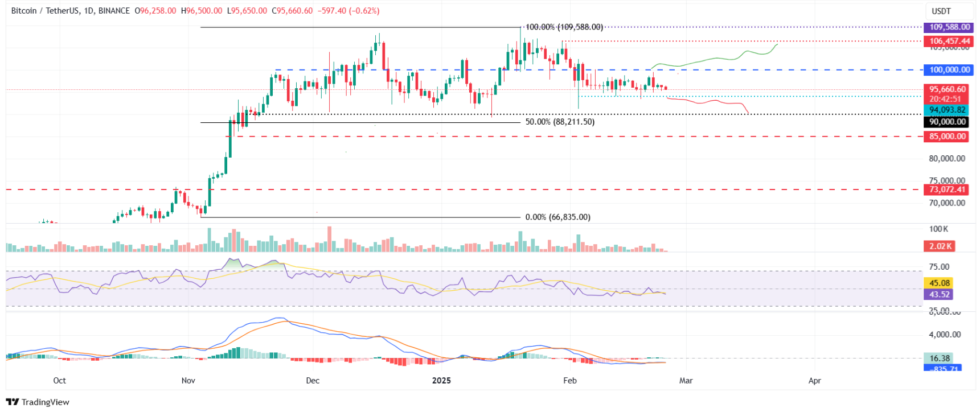This screenshot has height=412, width=980.
Task: Click the 100K volume axis value
Action: (x=938, y=229)
